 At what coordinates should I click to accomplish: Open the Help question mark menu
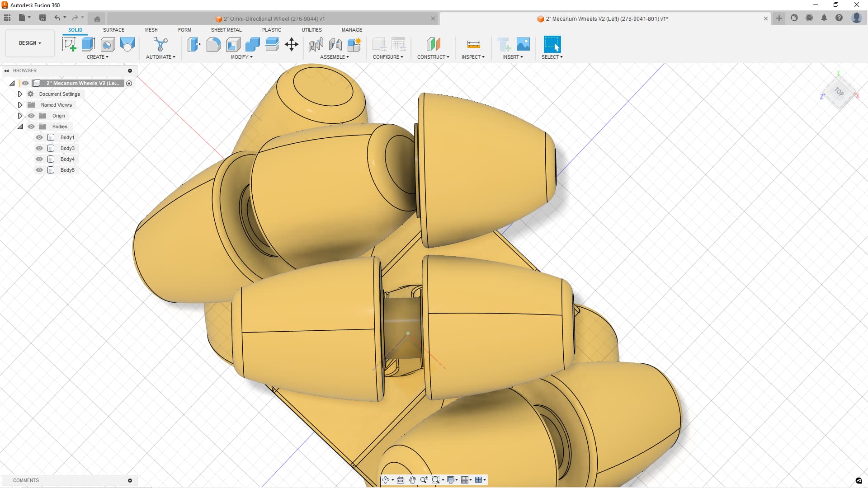[x=839, y=18]
